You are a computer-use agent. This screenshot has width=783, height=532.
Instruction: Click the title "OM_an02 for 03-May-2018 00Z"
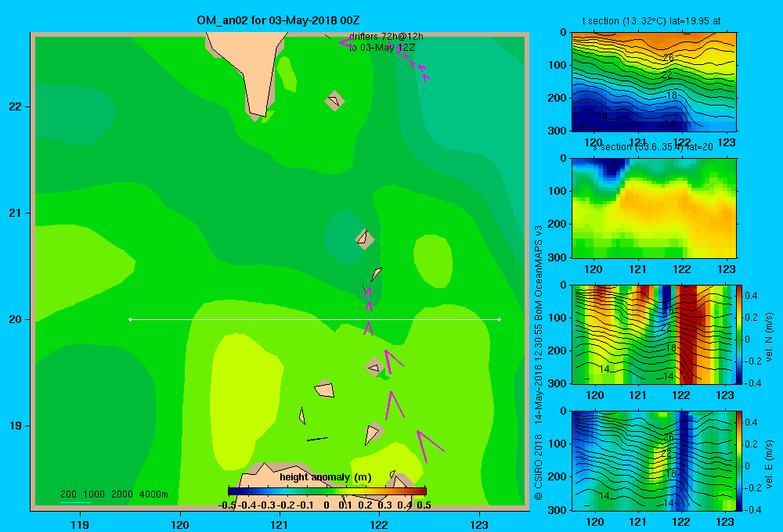278,20
